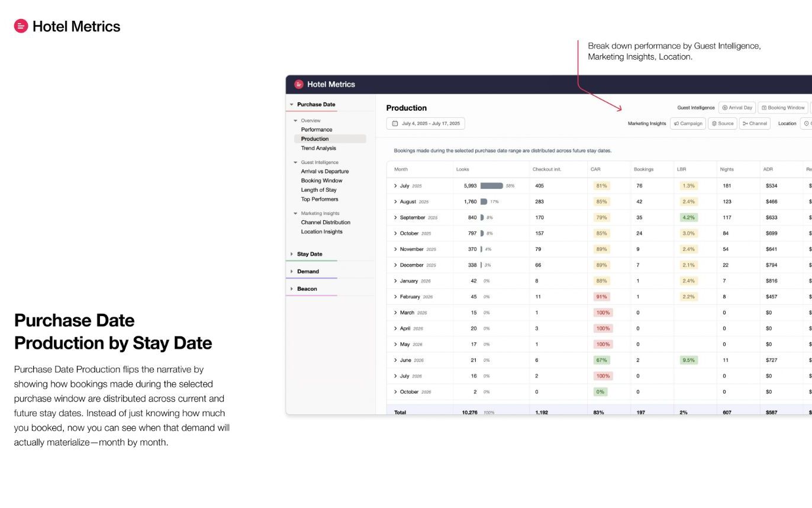The image size is (812, 508).
Task: Select the Source filter button
Action: tap(722, 124)
